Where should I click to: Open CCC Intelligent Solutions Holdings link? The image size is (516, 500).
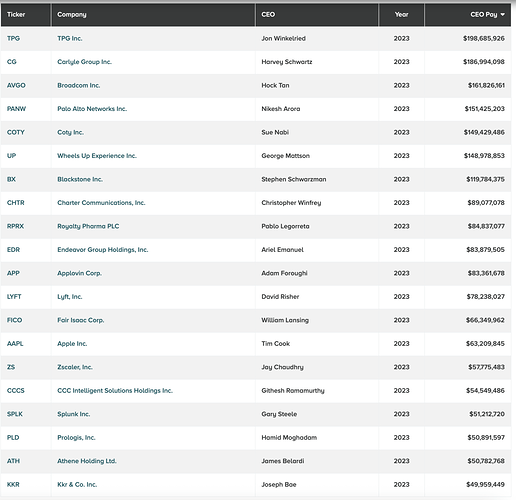pyautogui.click(x=115, y=390)
